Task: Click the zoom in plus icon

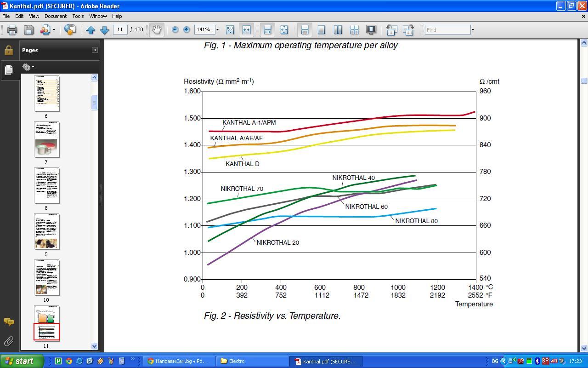Action: click(x=187, y=29)
